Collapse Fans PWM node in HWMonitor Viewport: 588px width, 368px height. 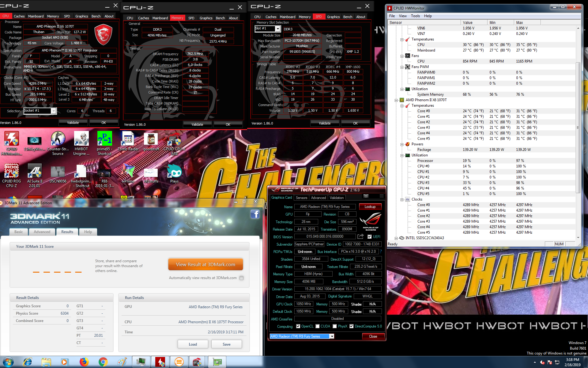click(x=402, y=67)
